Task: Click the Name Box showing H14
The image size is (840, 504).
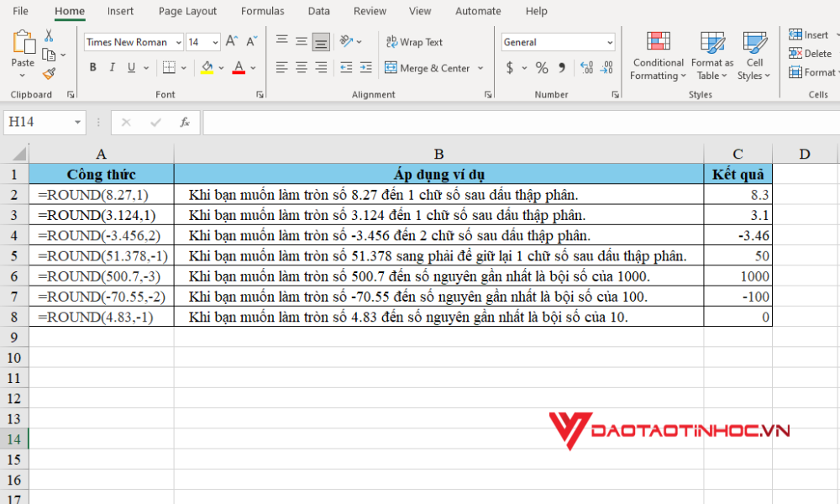Action: click(x=39, y=122)
